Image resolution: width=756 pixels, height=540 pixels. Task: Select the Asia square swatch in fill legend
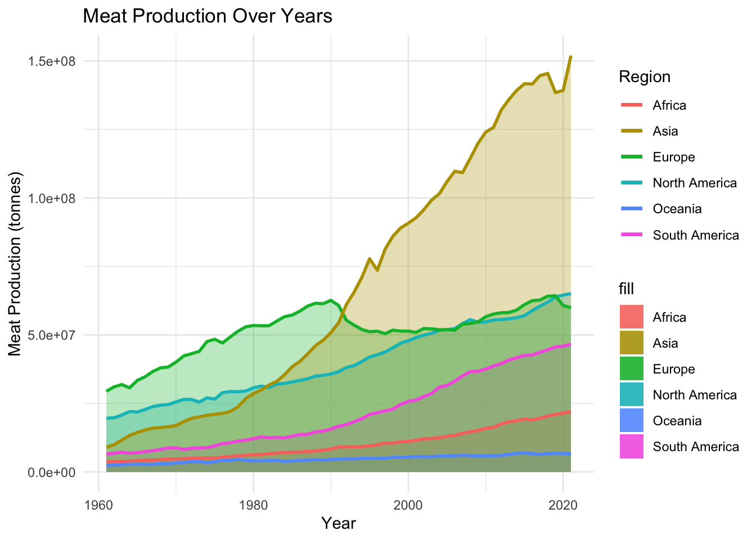tap(632, 343)
